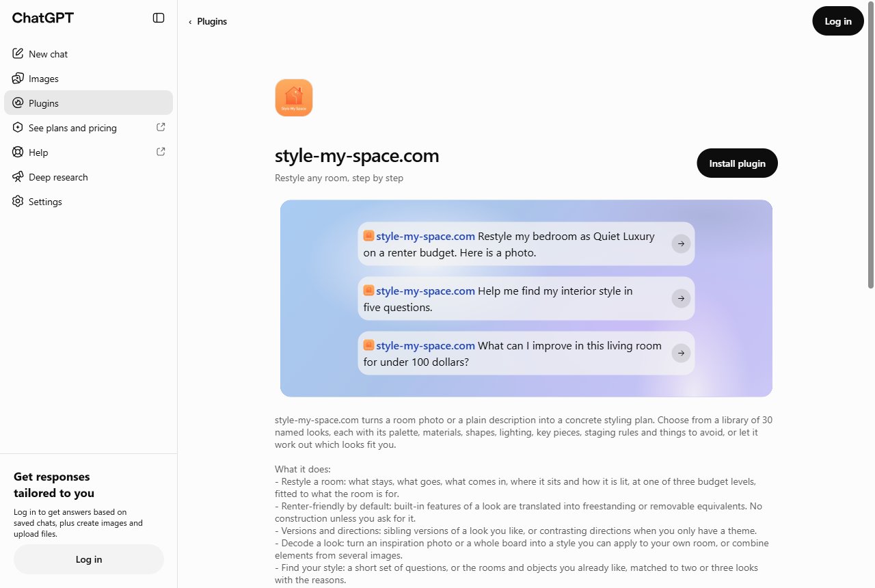Image resolution: width=875 pixels, height=588 pixels.
Task: Click external link arrow beside Help
Action: 161,152
